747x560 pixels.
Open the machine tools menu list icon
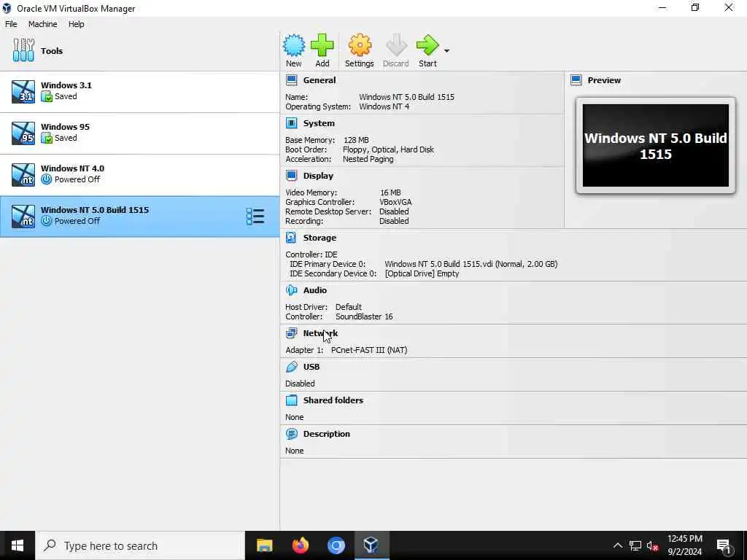pos(255,216)
